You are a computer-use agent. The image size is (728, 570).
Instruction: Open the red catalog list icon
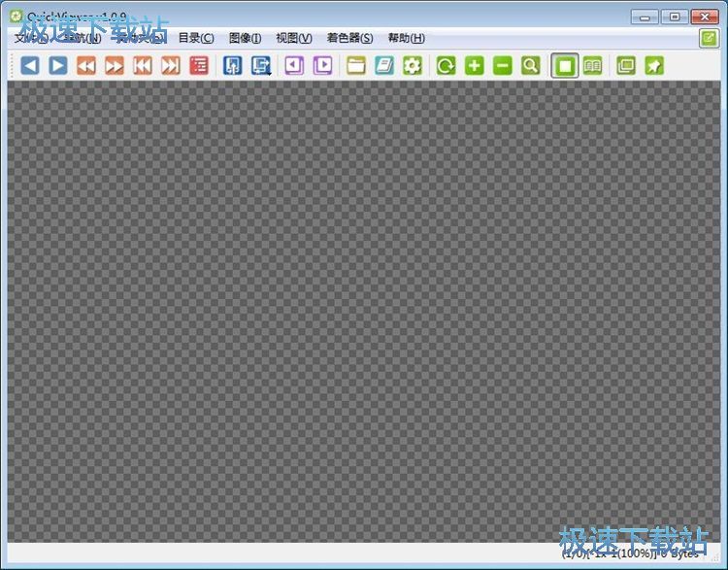coord(199,65)
